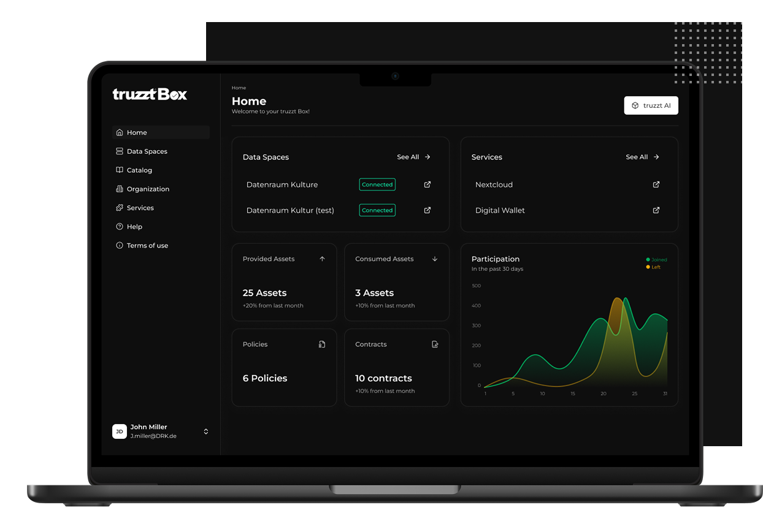Launch Digital Wallet external link icon

[656, 210]
